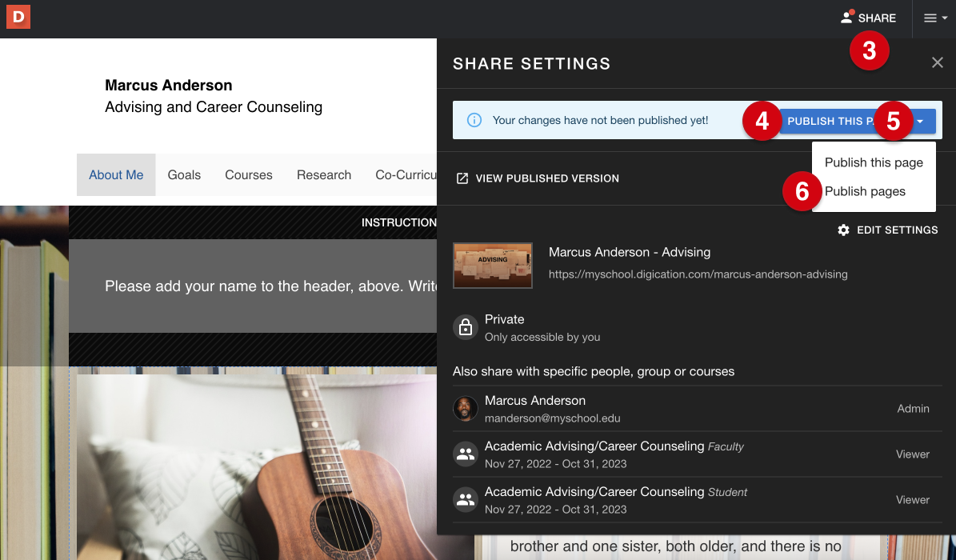Viewport: 956px width, 560px height.
Task: Click the marcus-anderson-advising portfolio URL
Action: click(x=697, y=274)
